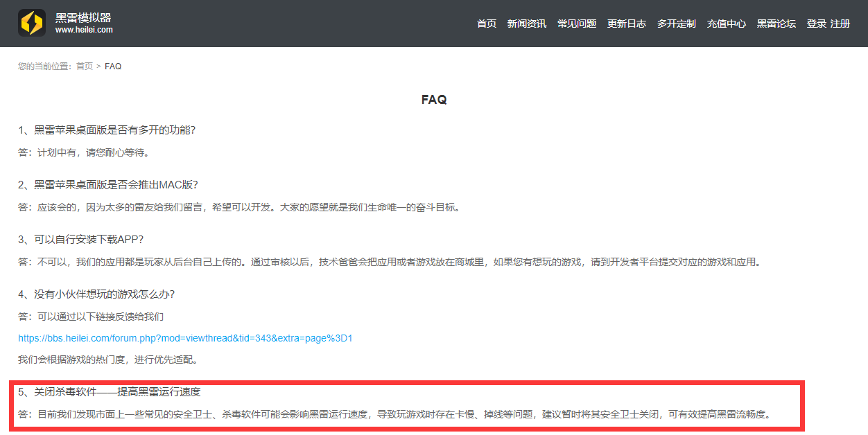868x435 pixels.
Task: Click the yellow lightning bolt logo icon
Action: pos(32,23)
